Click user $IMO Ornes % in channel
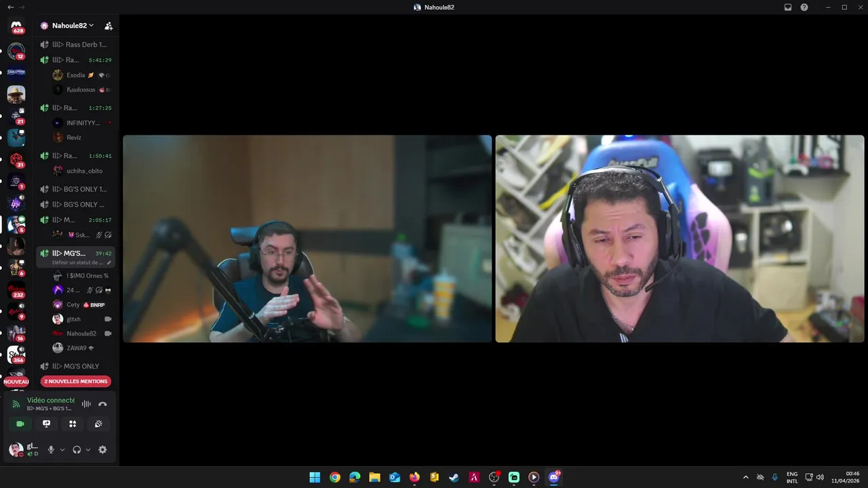The image size is (868, 488). click(x=81, y=276)
